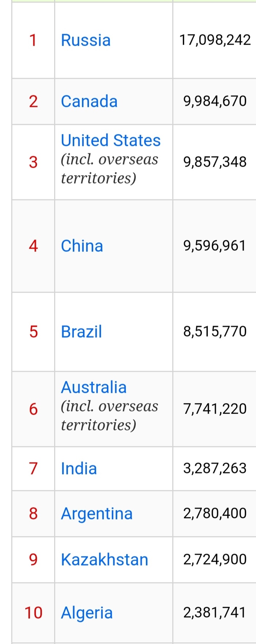Open the India link
The height and width of the screenshot is (644, 256).
pos(79,468)
